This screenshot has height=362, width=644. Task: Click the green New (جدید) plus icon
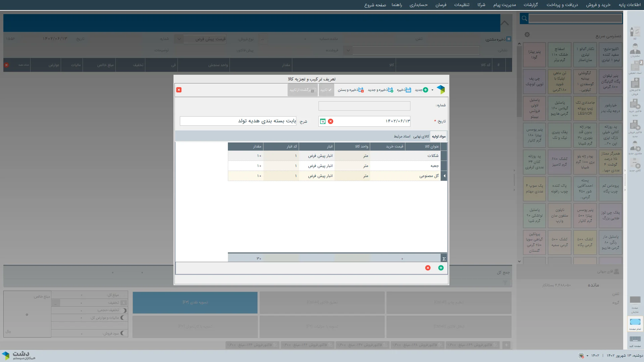click(x=425, y=90)
